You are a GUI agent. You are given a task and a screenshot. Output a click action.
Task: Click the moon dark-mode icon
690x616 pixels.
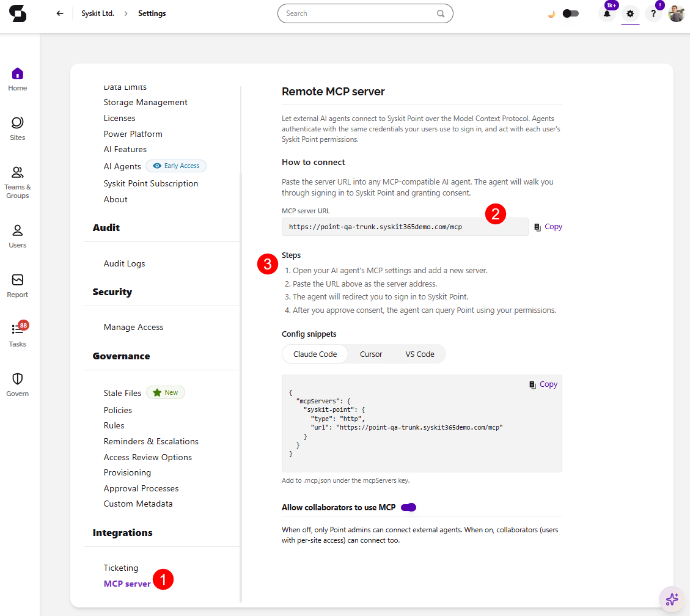(x=551, y=14)
